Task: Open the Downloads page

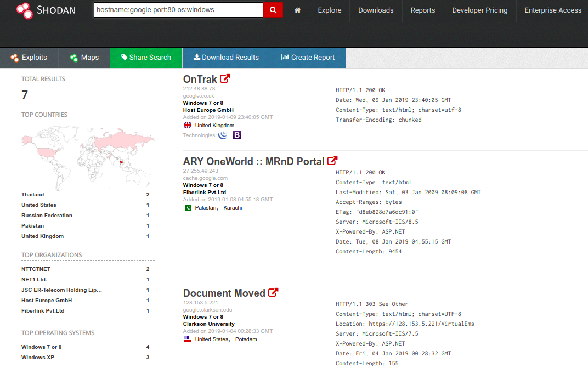Action: 376,10
